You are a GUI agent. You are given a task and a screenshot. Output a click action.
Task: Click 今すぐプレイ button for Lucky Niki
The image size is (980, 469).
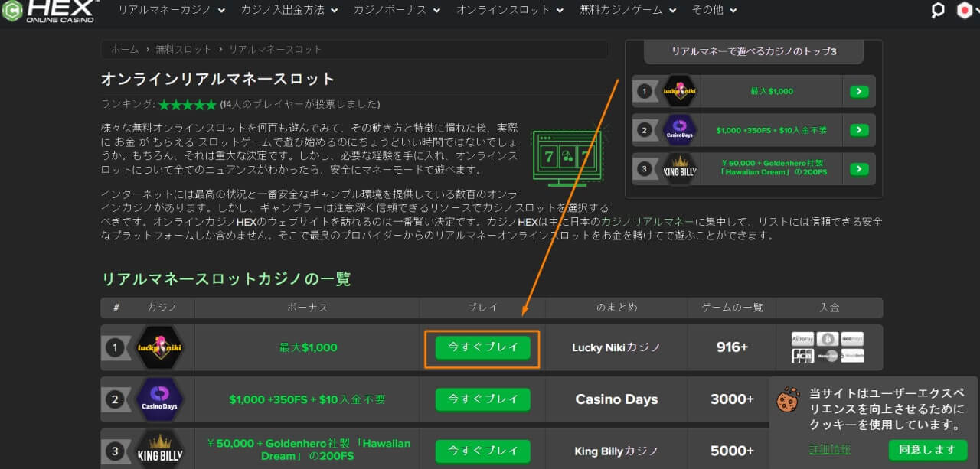point(482,347)
